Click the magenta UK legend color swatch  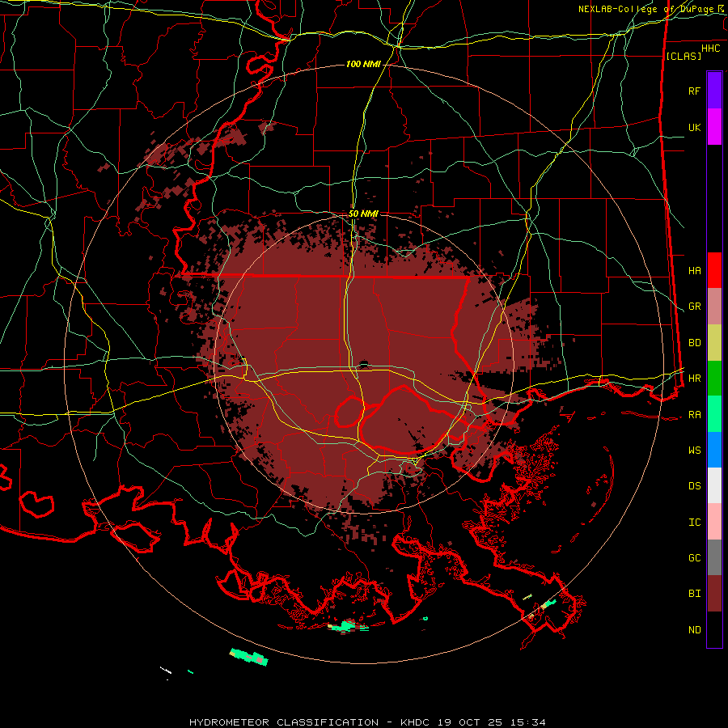714,127
